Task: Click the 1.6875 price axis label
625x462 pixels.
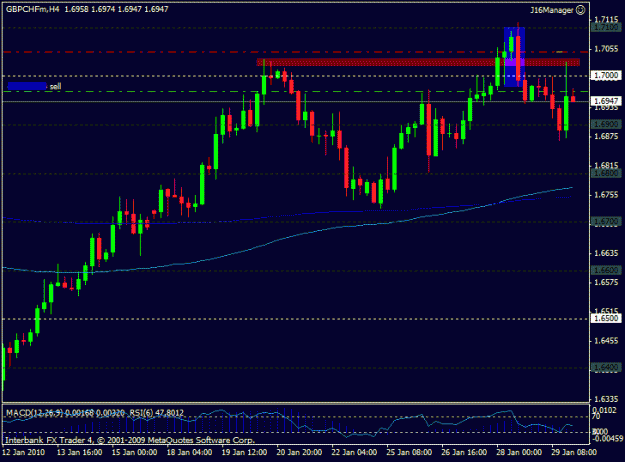Action: pos(606,136)
